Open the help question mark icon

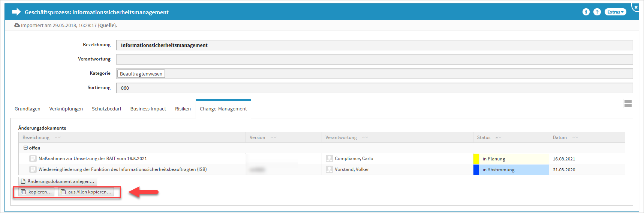[597, 12]
